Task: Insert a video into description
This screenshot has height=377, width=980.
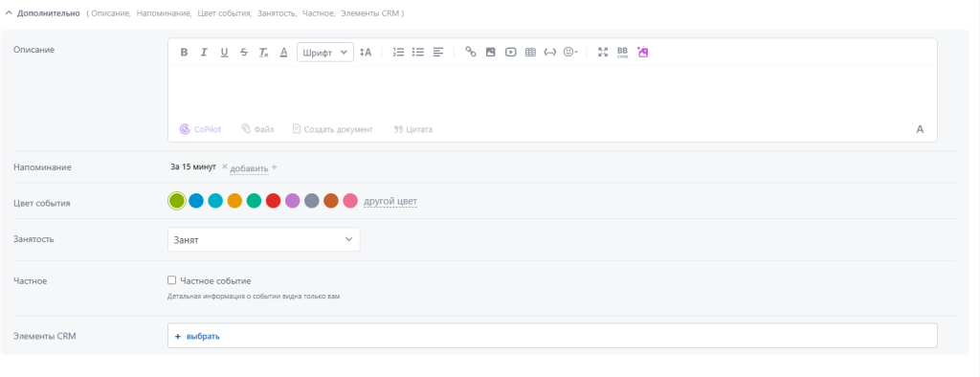Action: coord(511,53)
